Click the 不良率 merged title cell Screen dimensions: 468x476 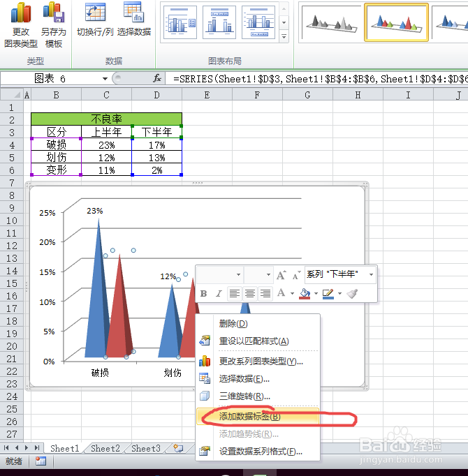(x=106, y=119)
